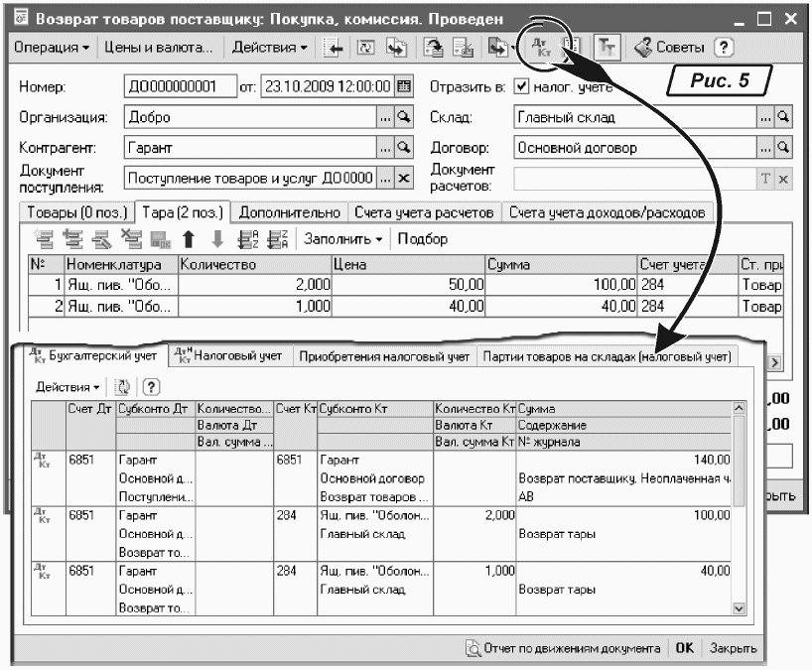Image resolution: width=812 pixels, height=670 pixels.
Task: Open the calendar picker next to document date
Action: coord(403,86)
